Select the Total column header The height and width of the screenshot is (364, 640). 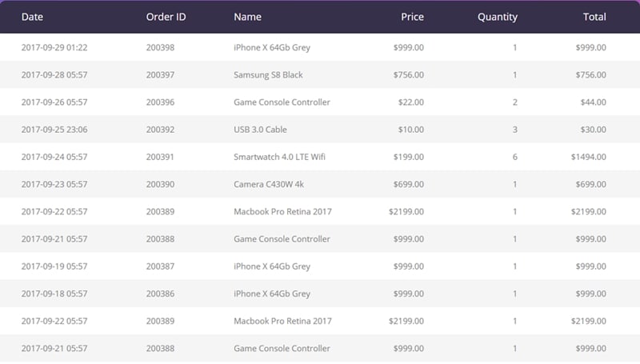click(x=594, y=17)
